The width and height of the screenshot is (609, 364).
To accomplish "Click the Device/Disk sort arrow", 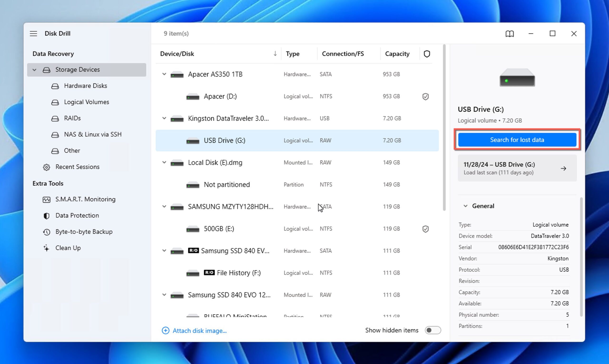I will [275, 54].
